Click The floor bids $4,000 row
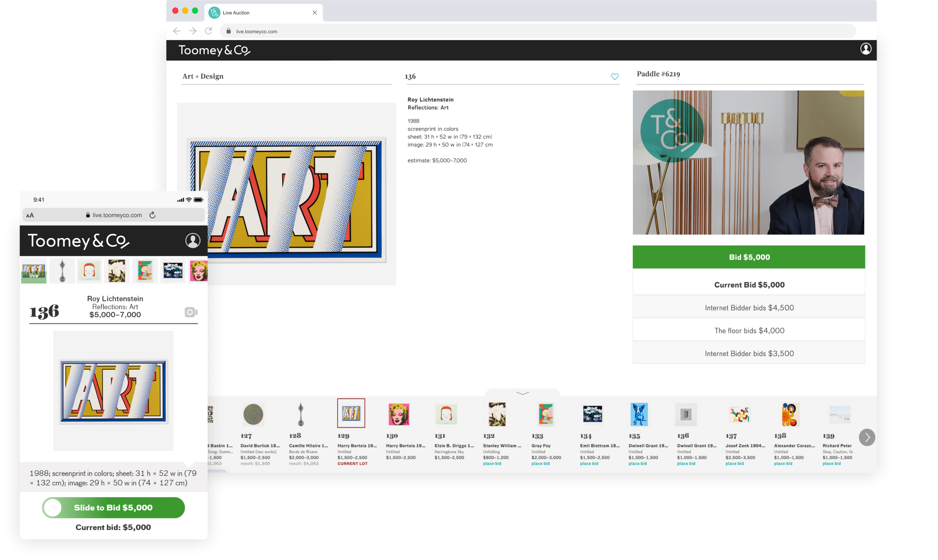 (748, 331)
